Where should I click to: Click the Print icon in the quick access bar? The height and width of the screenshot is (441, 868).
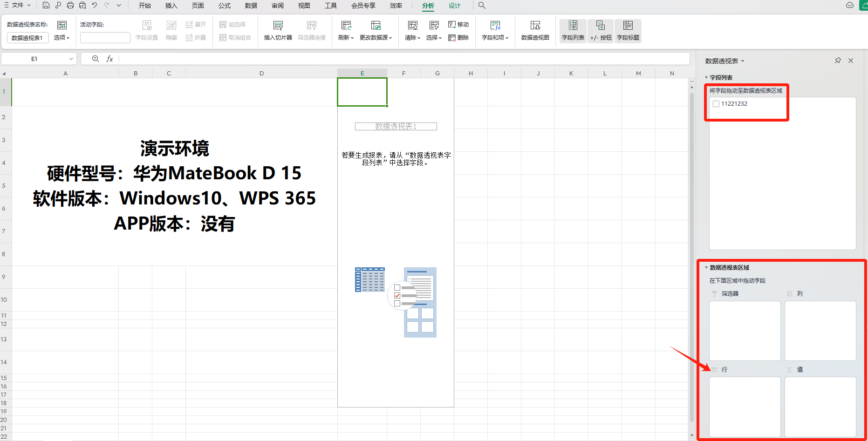pos(70,6)
